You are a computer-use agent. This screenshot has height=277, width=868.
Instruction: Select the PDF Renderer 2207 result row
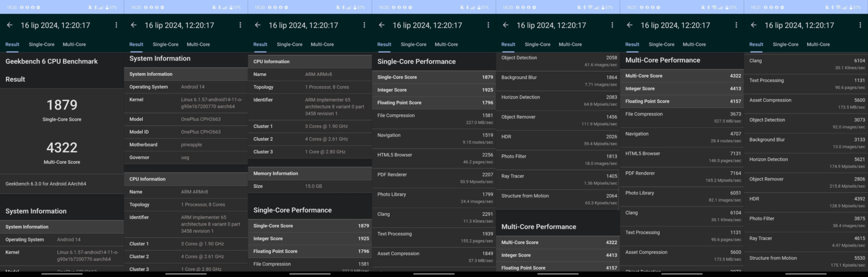[434, 178]
